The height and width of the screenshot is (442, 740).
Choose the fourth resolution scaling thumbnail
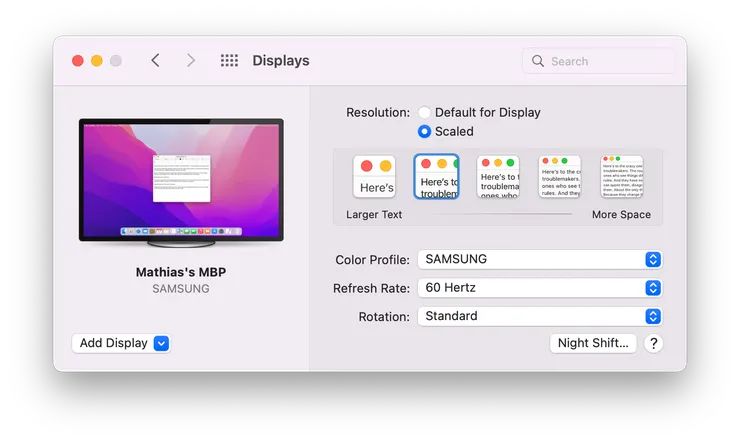pos(560,176)
